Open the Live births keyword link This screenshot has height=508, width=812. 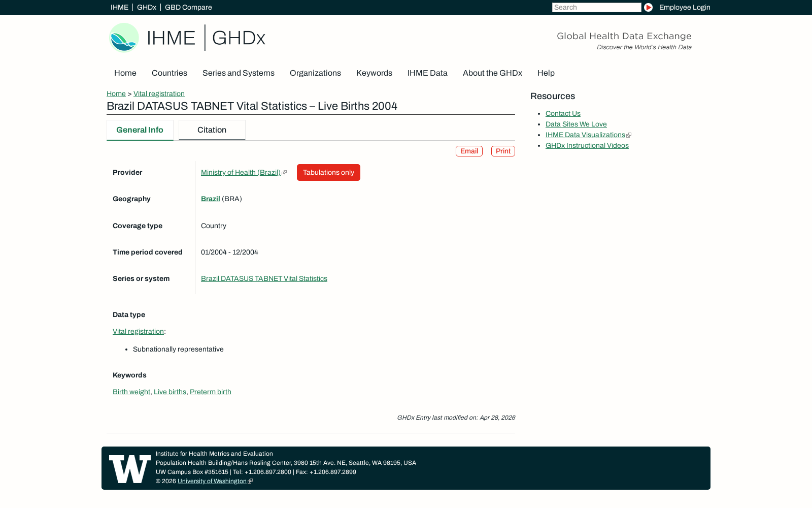point(170,392)
